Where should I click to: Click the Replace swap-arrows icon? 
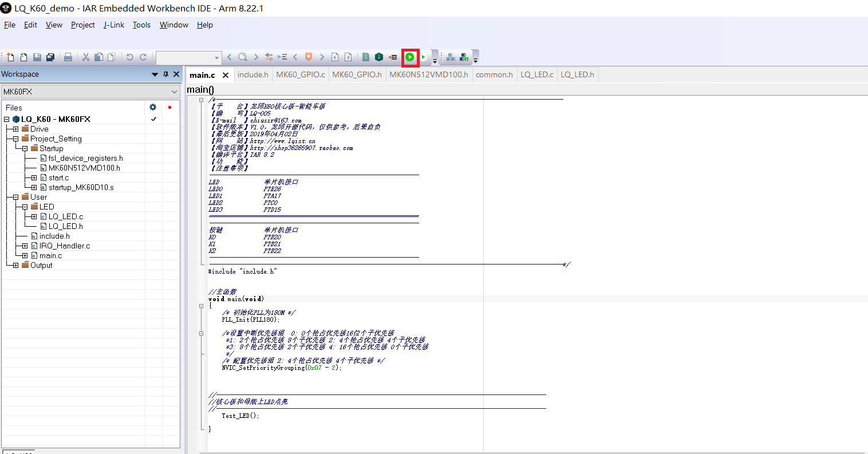click(269, 57)
